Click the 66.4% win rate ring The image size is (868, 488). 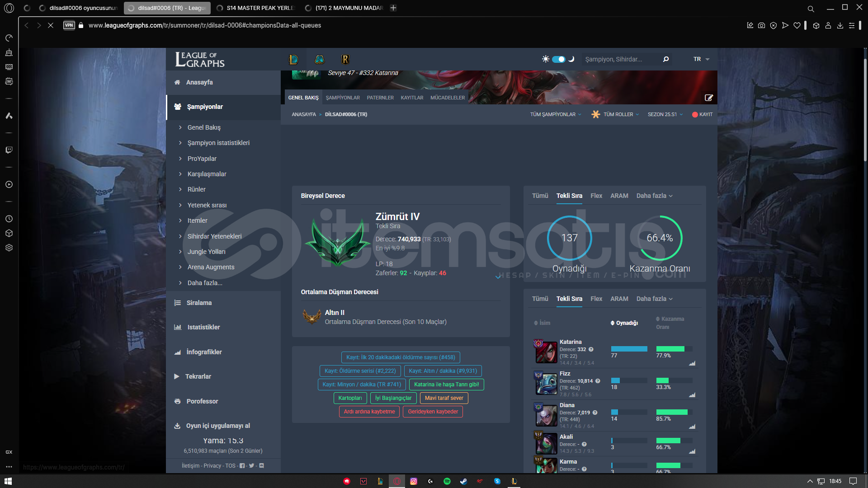(x=660, y=238)
